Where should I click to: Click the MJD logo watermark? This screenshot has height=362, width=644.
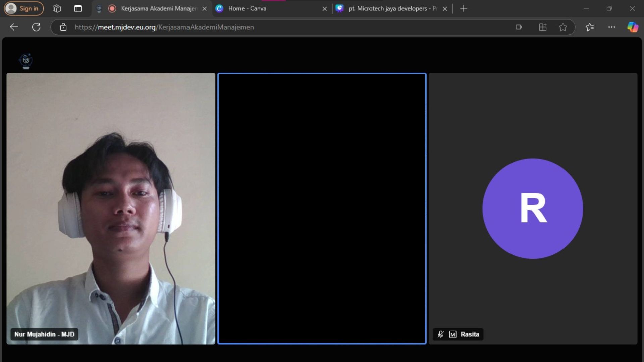point(26,61)
